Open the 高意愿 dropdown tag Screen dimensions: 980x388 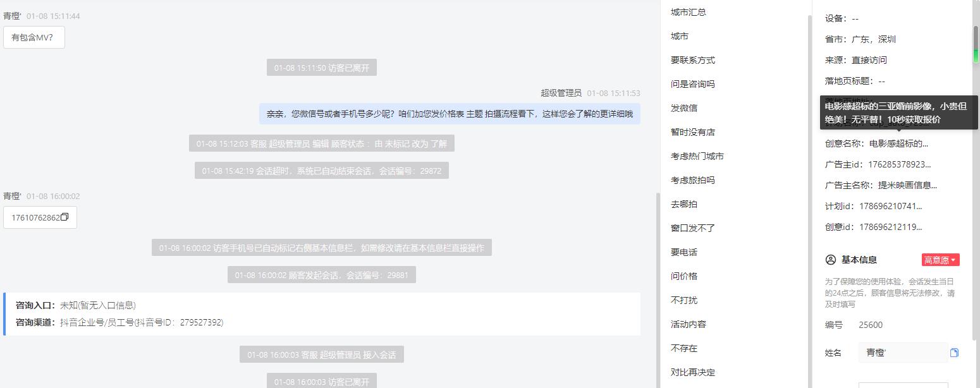tap(940, 260)
